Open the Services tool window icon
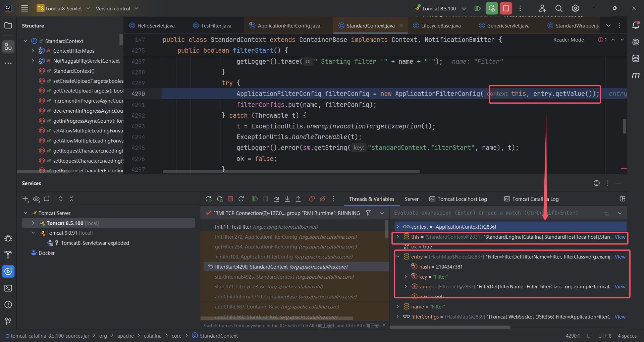The width and height of the screenshot is (644, 342). point(8,271)
